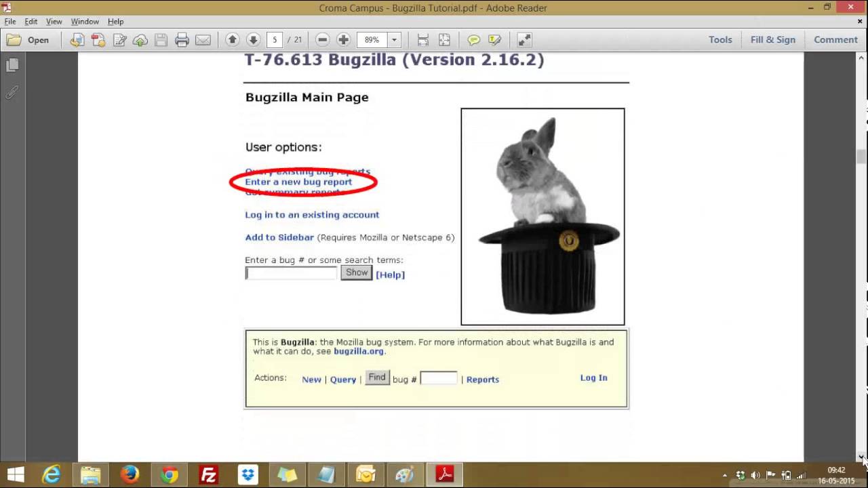Click the Open file folder icon
The height and width of the screenshot is (488, 868).
tap(28, 40)
